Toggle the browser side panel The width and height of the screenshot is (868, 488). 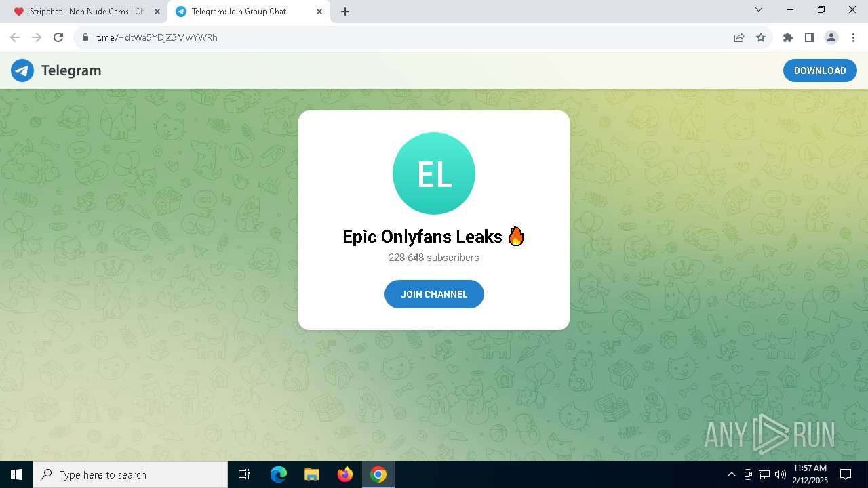[x=810, y=37]
